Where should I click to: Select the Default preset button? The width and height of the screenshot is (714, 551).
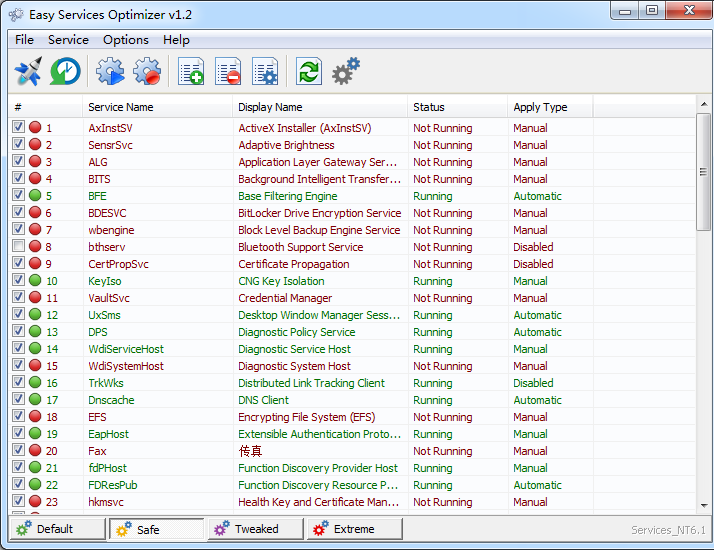pyautogui.click(x=57, y=529)
